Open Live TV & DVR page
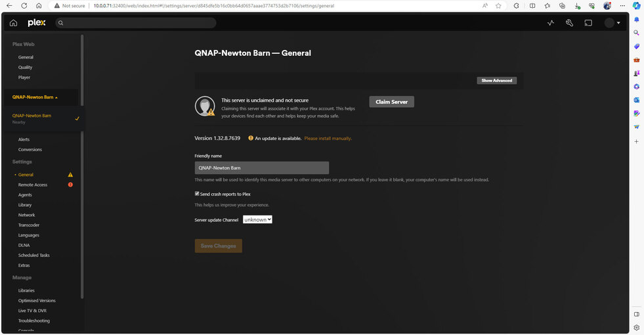The height and width of the screenshot is (335, 644). click(x=32, y=311)
